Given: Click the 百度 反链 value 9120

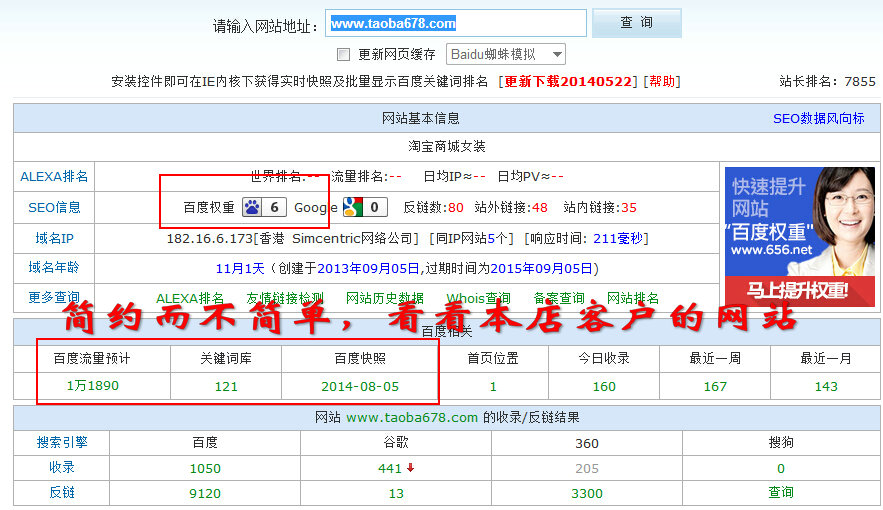Looking at the screenshot, I should tap(205, 494).
